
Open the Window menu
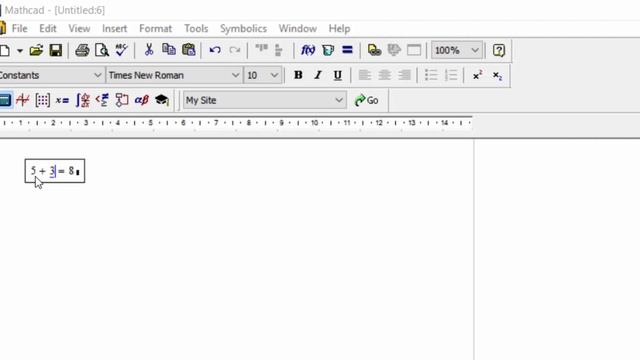pos(298,29)
